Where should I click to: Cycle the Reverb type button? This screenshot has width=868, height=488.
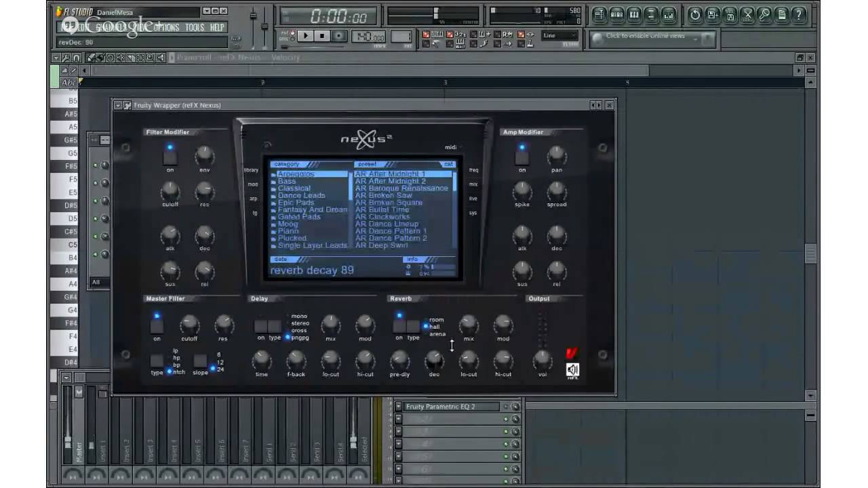tap(413, 326)
